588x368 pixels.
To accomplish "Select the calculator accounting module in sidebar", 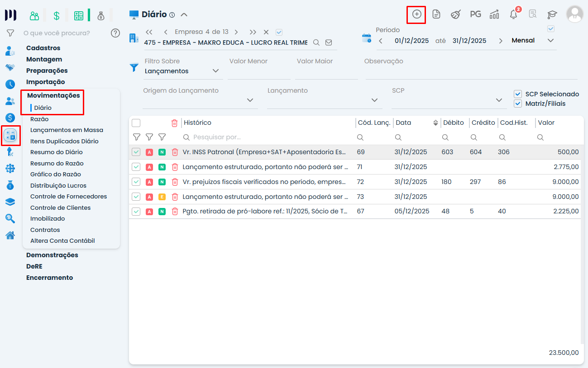I will pos(10,135).
